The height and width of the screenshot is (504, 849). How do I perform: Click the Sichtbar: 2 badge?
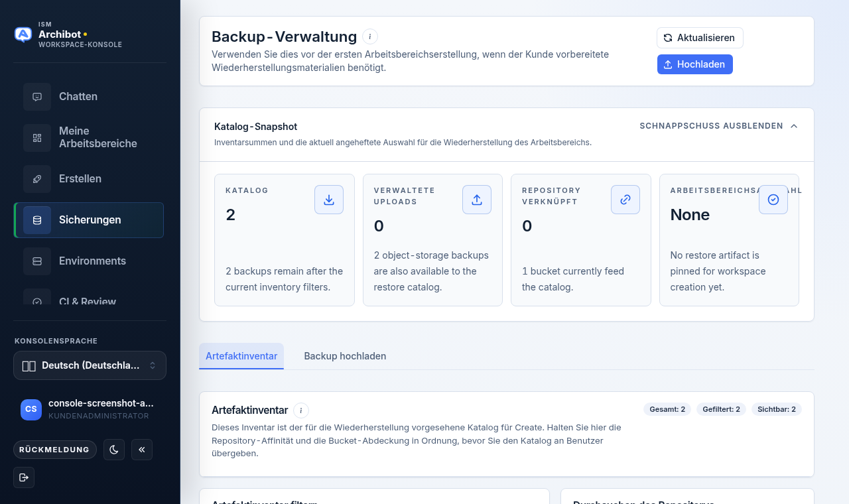pyautogui.click(x=777, y=409)
